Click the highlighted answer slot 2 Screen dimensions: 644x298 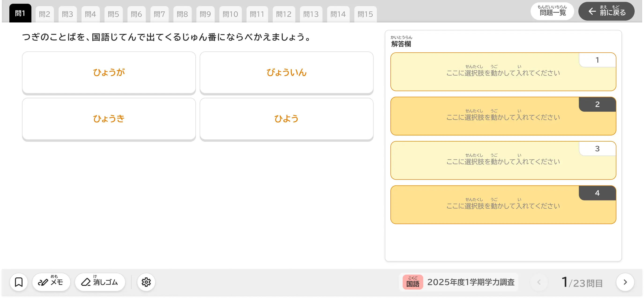tap(503, 116)
